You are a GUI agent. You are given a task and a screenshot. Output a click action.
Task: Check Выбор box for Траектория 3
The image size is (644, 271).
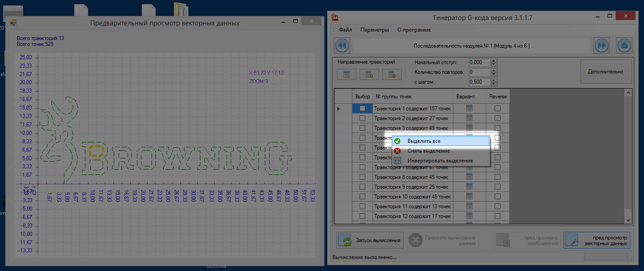coord(363,128)
